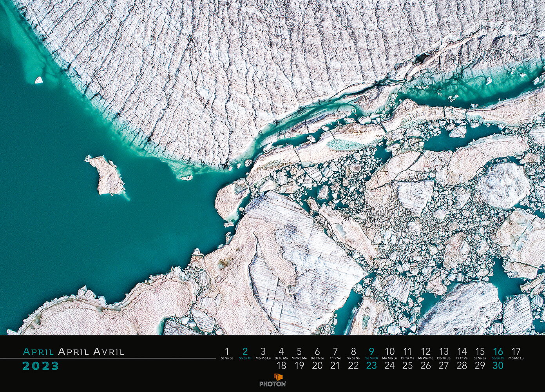Select the teal 'April' month label
The image size is (545, 392).
coord(38,351)
